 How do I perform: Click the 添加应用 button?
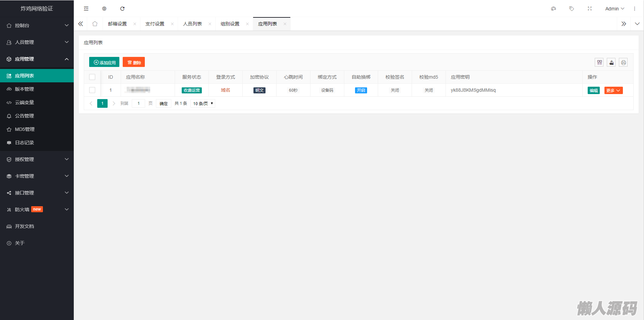(x=104, y=62)
